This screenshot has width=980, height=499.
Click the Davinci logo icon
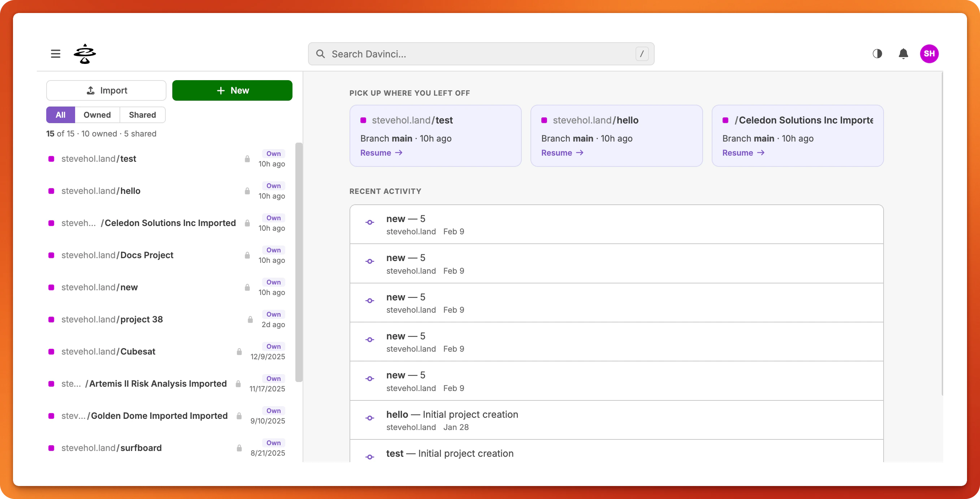point(84,54)
